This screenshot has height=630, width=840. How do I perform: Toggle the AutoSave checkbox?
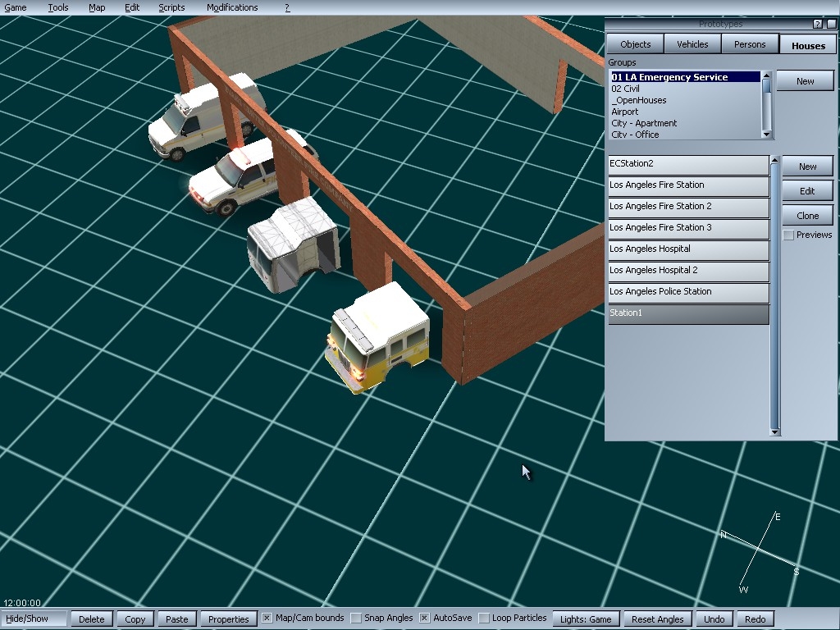click(x=424, y=619)
